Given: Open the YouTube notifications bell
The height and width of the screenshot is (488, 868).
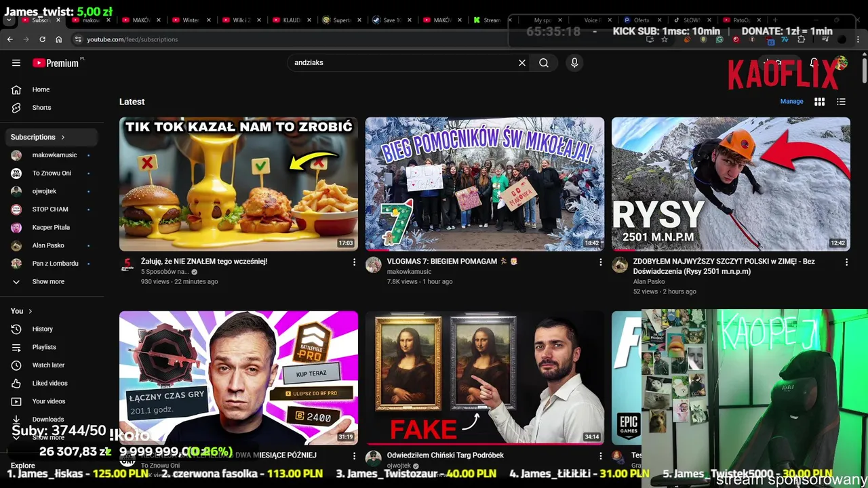Looking at the screenshot, I should pos(814,62).
